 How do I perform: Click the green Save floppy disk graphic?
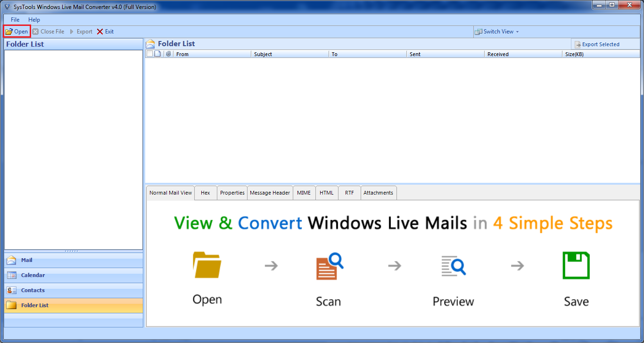[x=576, y=265]
